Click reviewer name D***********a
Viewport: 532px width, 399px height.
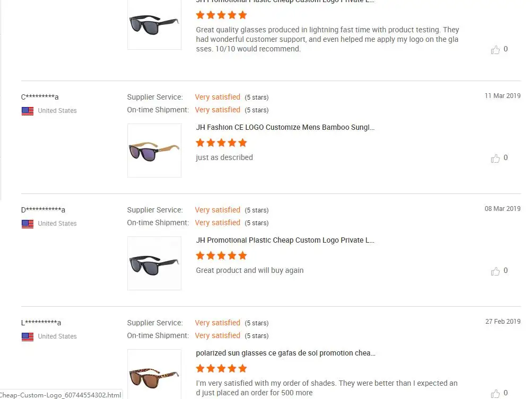pyautogui.click(x=43, y=210)
